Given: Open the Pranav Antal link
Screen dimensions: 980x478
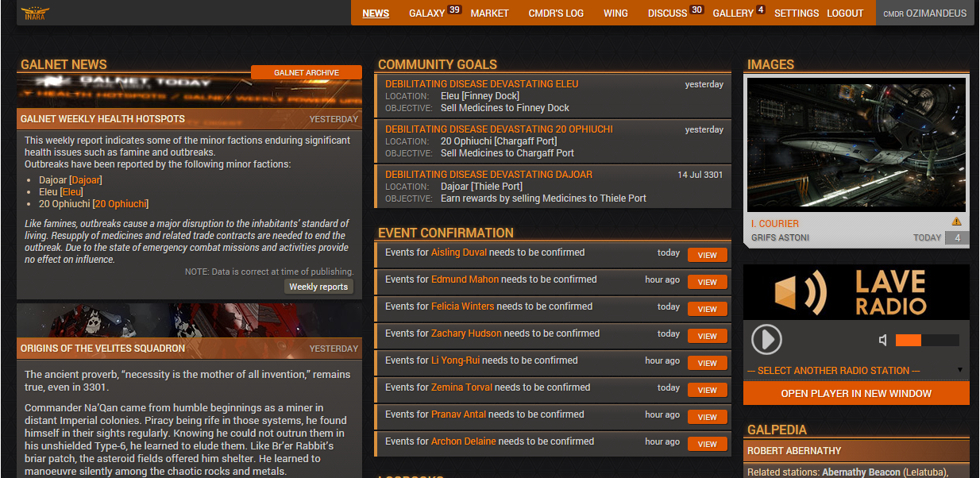Looking at the screenshot, I should (458, 414).
